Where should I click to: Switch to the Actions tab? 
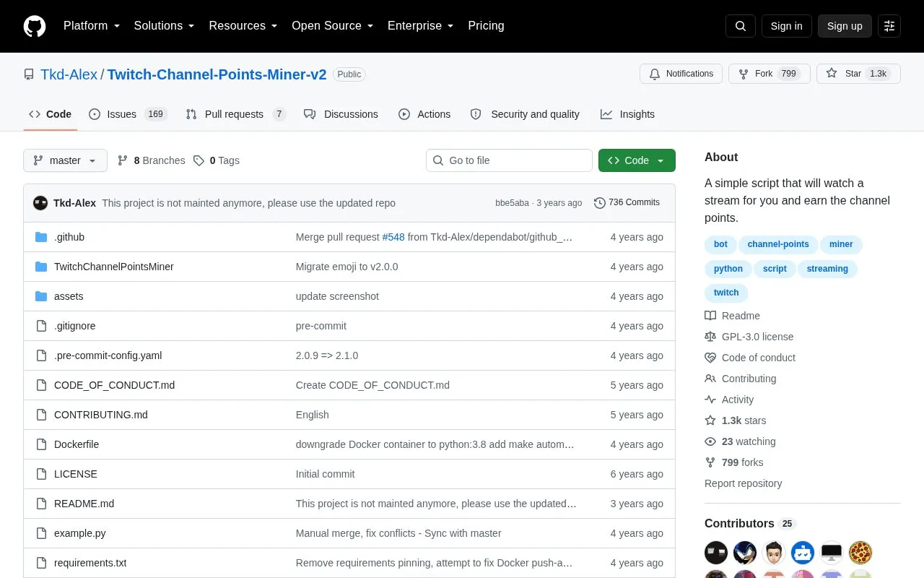coord(424,114)
